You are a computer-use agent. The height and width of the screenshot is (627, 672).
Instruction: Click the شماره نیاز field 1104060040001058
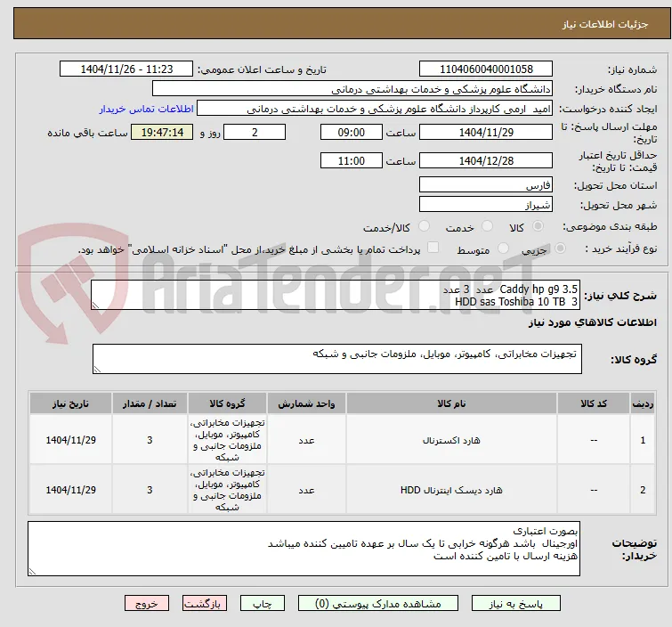tap(486, 69)
